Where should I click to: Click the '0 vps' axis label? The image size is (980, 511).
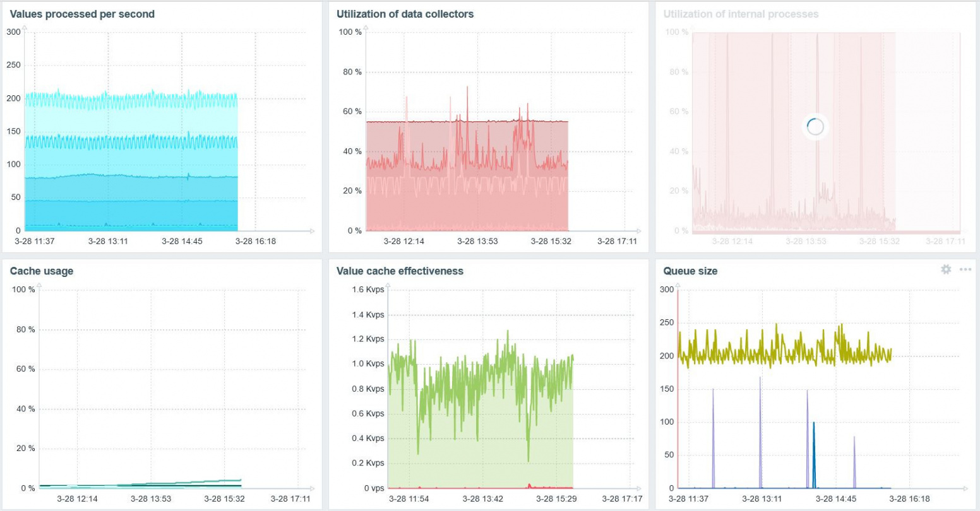[x=373, y=488]
